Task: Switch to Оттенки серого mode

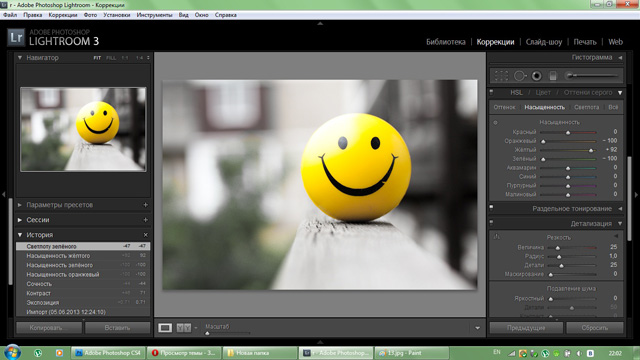Action: 588,93
